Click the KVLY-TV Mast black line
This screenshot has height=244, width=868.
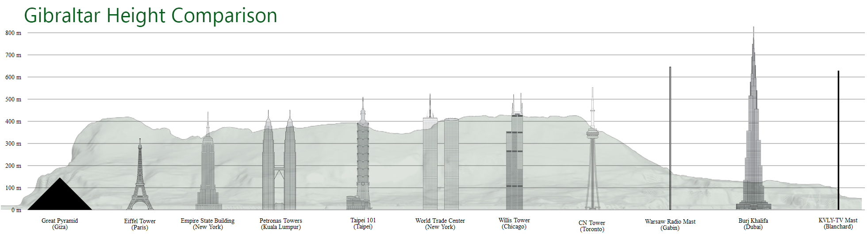[x=838, y=140]
